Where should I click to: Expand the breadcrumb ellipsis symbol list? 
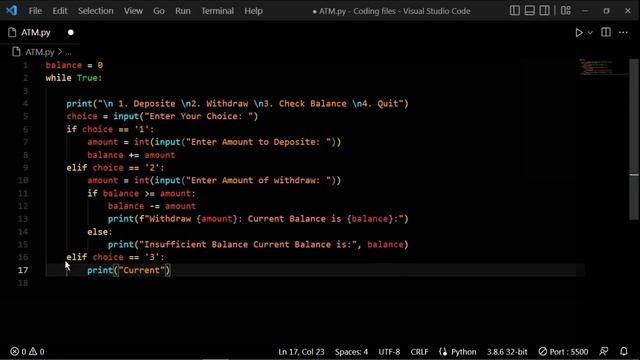pyautogui.click(x=68, y=52)
